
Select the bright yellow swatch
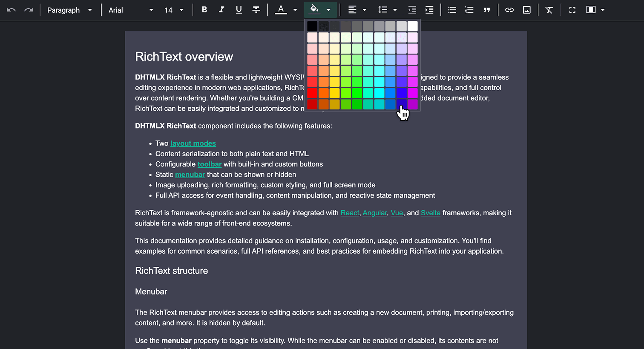(x=335, y=93)
